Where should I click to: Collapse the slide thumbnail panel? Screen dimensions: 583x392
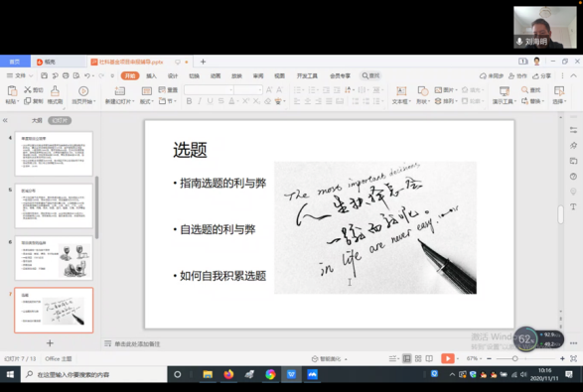click(5, 120)
